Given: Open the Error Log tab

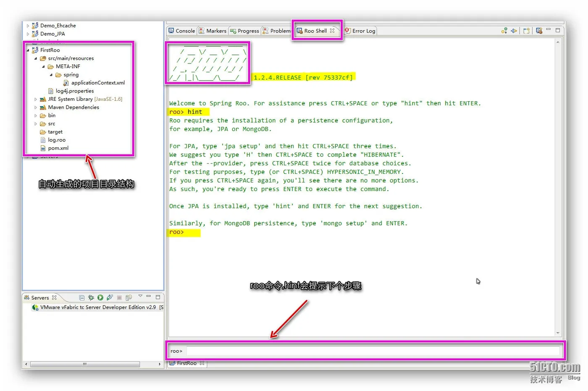Looking at the screenshot, I should (360, 31).
